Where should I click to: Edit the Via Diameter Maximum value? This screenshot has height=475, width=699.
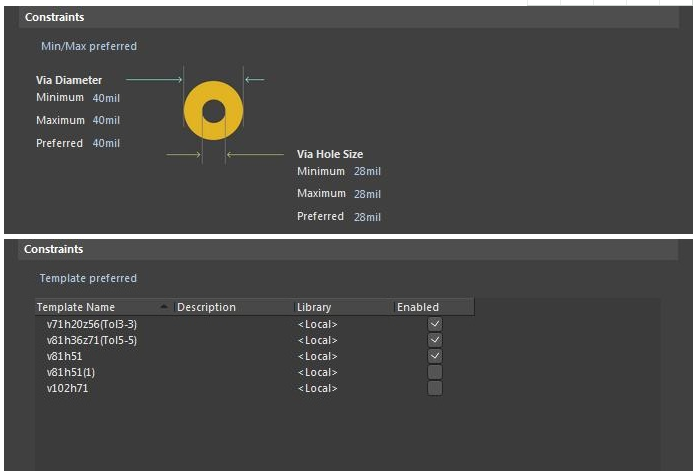(106, 120)
